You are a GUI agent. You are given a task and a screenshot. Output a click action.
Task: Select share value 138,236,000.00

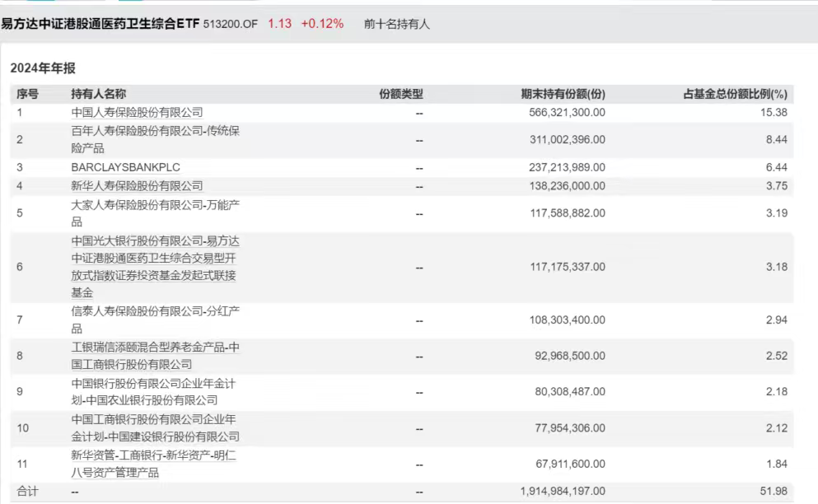click(x=568, y=186)
